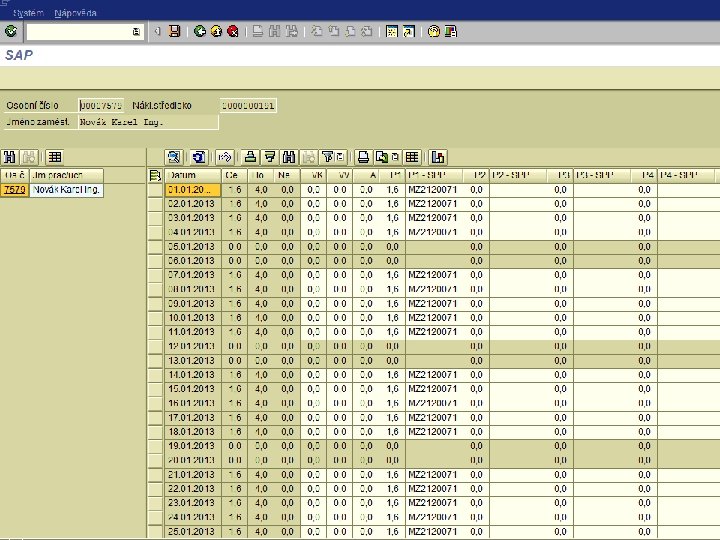Click the select-all icon in grid corner
The image size is (720, 540).
point(154,175)
